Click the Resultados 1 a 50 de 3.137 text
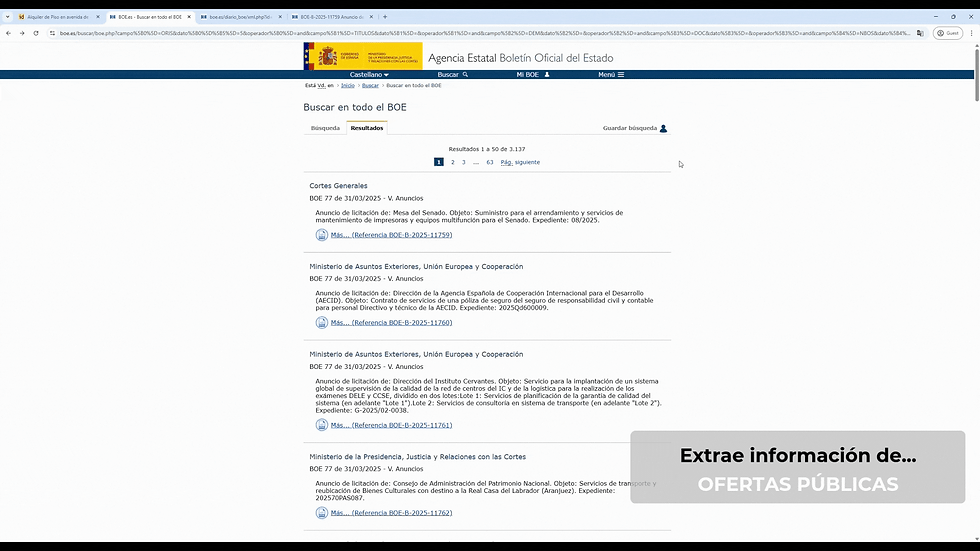 487,149
